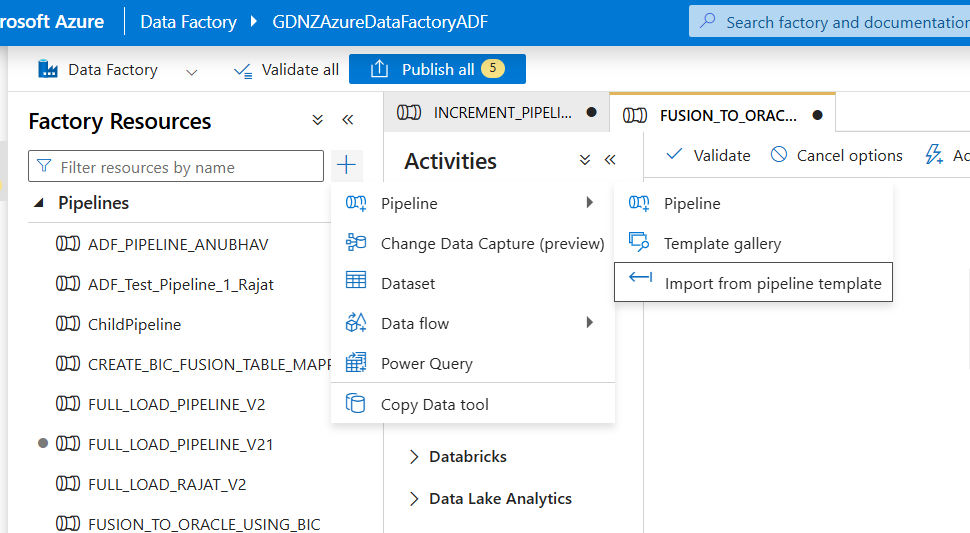This screenshot has width=970, height=533.
Task: Select Pipeline in the add menu
Action: 473,203
